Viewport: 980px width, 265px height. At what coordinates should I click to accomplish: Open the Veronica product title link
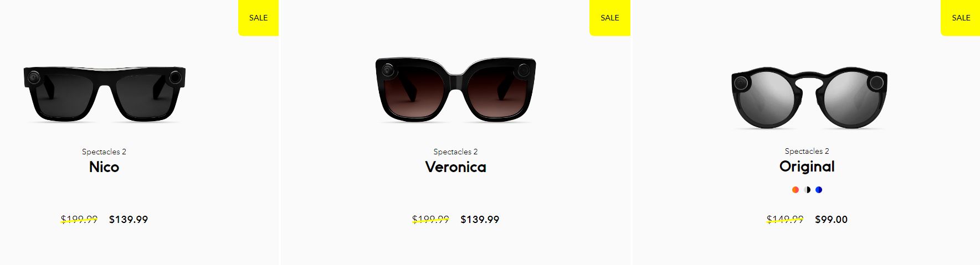pyautogui.click(x=455, y=167)
